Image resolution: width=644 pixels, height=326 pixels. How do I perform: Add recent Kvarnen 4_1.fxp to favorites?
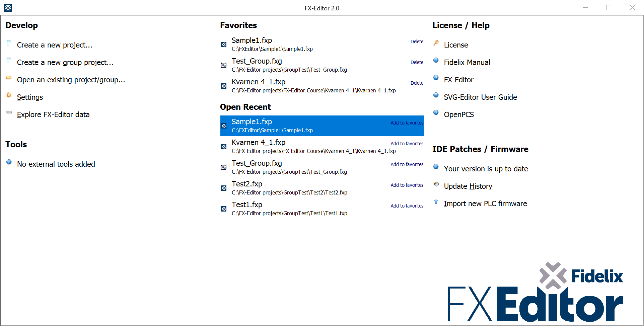click(407, 144)
